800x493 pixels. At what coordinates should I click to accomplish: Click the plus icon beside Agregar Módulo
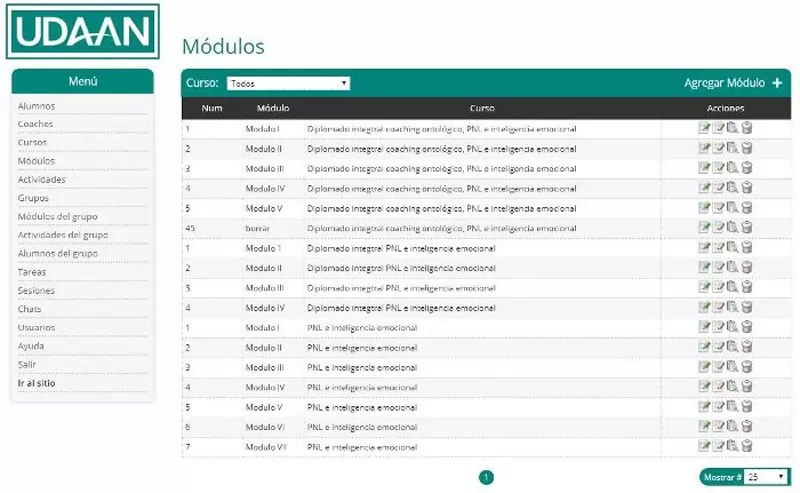tap(777, 83)
